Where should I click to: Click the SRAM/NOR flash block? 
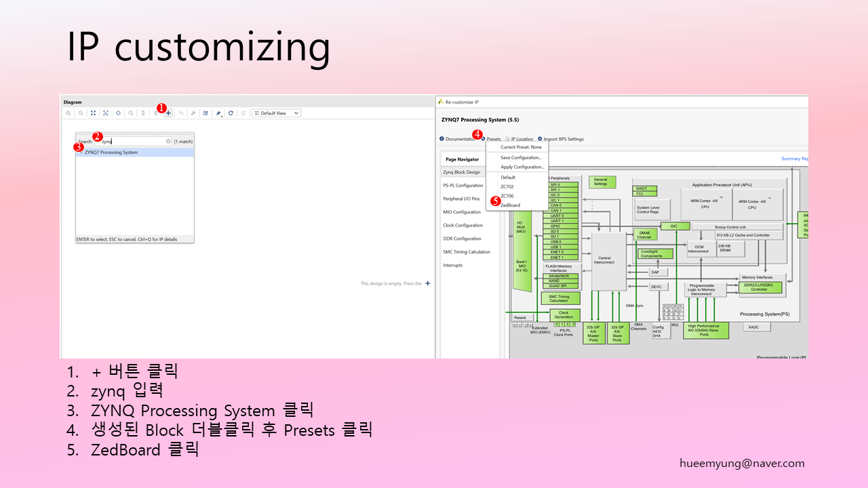(561, 276)
